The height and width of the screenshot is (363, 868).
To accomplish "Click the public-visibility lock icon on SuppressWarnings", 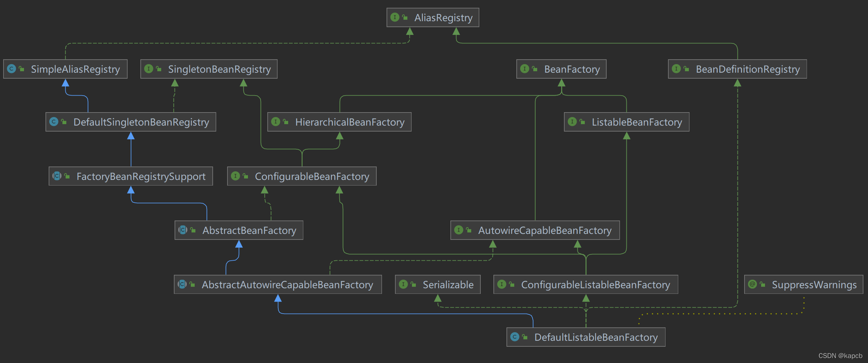I will [x=763, y=284].
